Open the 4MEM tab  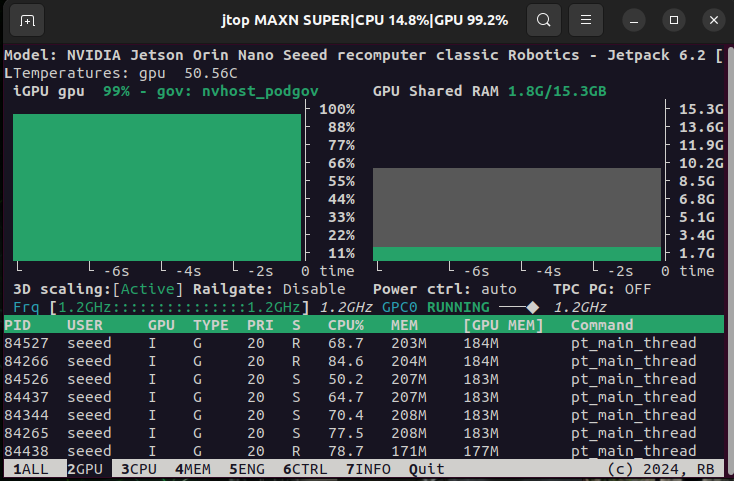click(192, 468)
